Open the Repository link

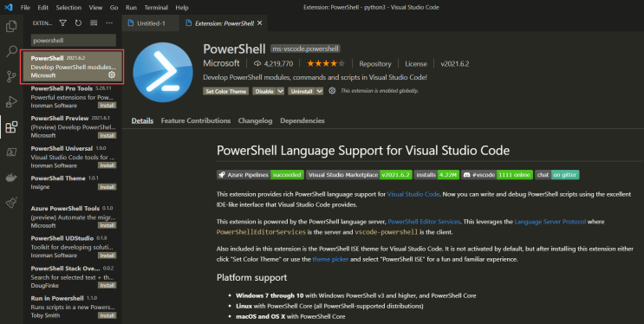point(375,63)
